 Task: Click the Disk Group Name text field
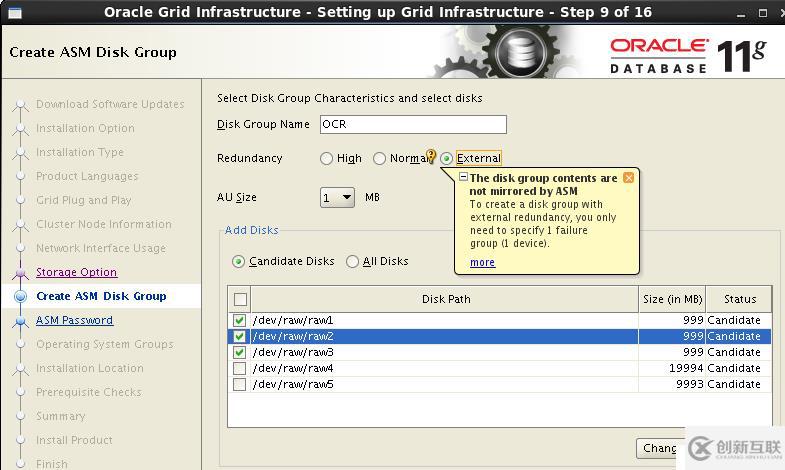[413, 125]
